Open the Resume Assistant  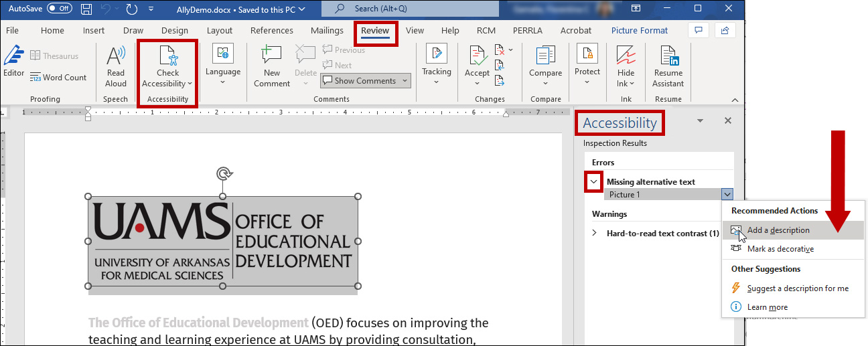[x=668, y=67]
